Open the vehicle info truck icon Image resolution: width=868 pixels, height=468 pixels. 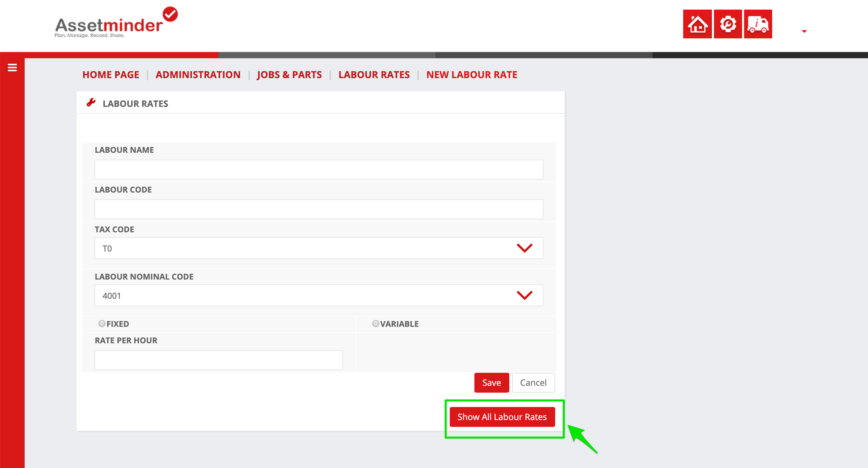pyautogui.click(x=758, y=24)
